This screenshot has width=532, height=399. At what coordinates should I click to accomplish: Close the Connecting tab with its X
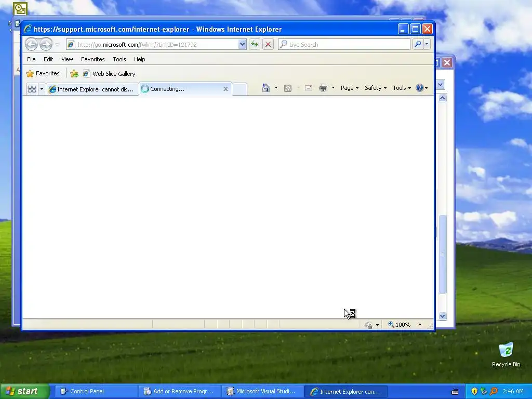coord(225,89)
